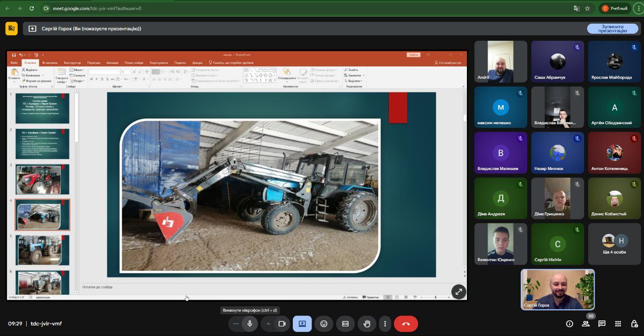This screenshot has width=644, height=336.
Task: Click the active screen sharing icon
Action: [302, 324]
